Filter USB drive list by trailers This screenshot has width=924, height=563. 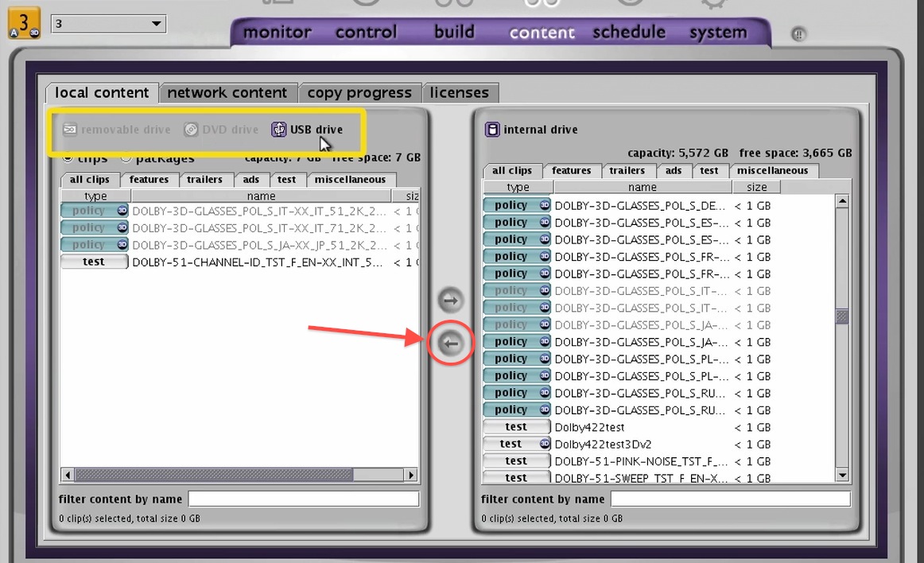(204, 179)
